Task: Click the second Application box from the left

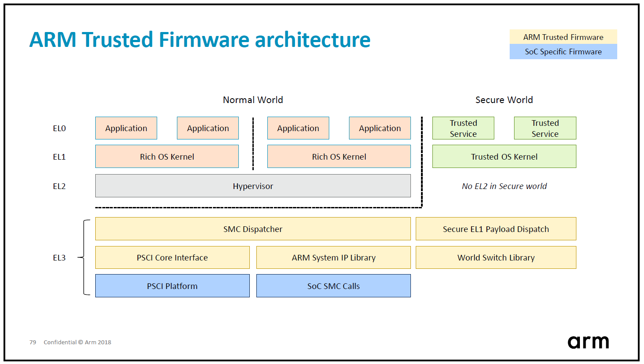Action: (208, 128)
